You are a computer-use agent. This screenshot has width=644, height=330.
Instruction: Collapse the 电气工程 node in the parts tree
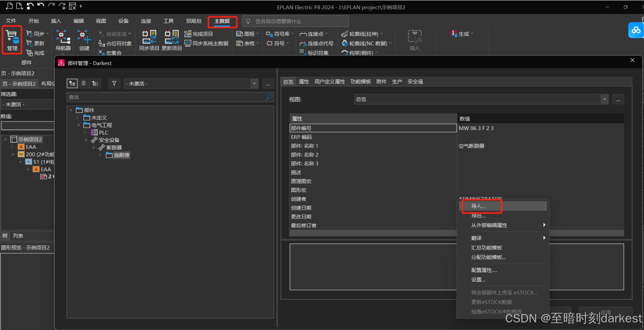(x=78, y=125)
